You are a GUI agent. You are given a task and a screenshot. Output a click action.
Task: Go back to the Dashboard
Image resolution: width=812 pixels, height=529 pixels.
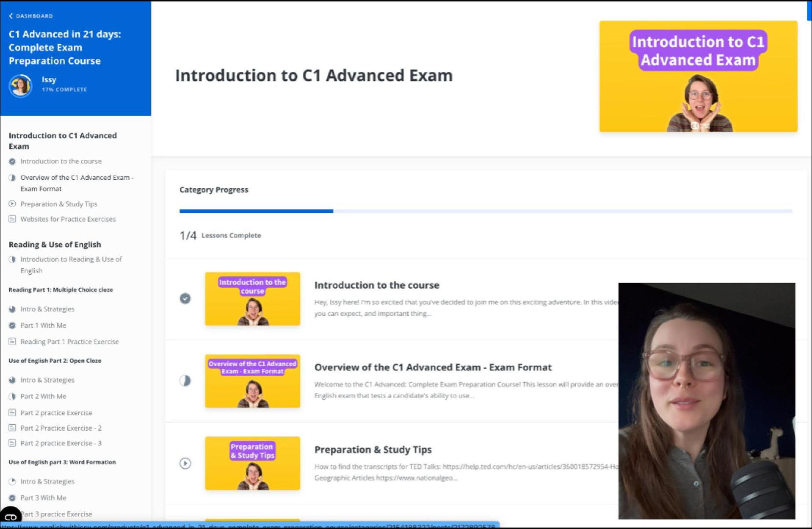click(31, 16)
